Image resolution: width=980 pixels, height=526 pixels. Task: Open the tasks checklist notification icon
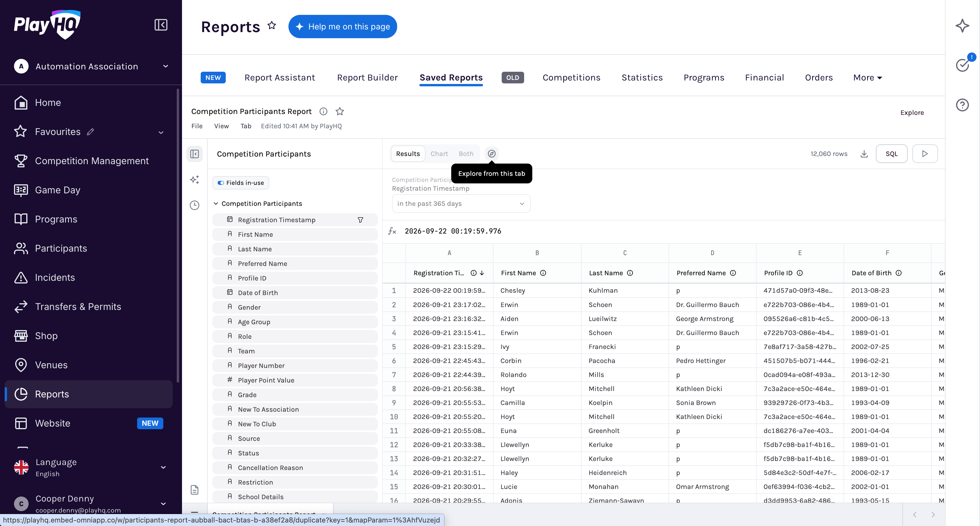tap(963, 65)
